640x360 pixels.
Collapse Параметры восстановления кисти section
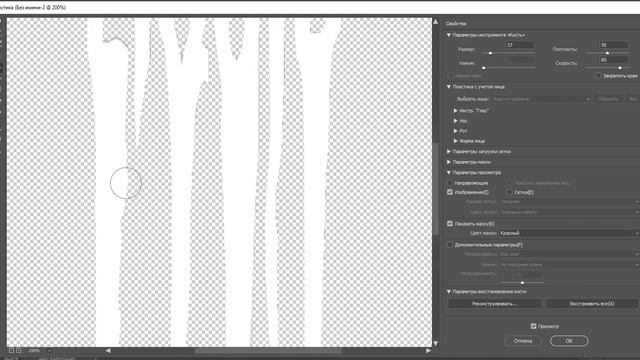[449, 291]
